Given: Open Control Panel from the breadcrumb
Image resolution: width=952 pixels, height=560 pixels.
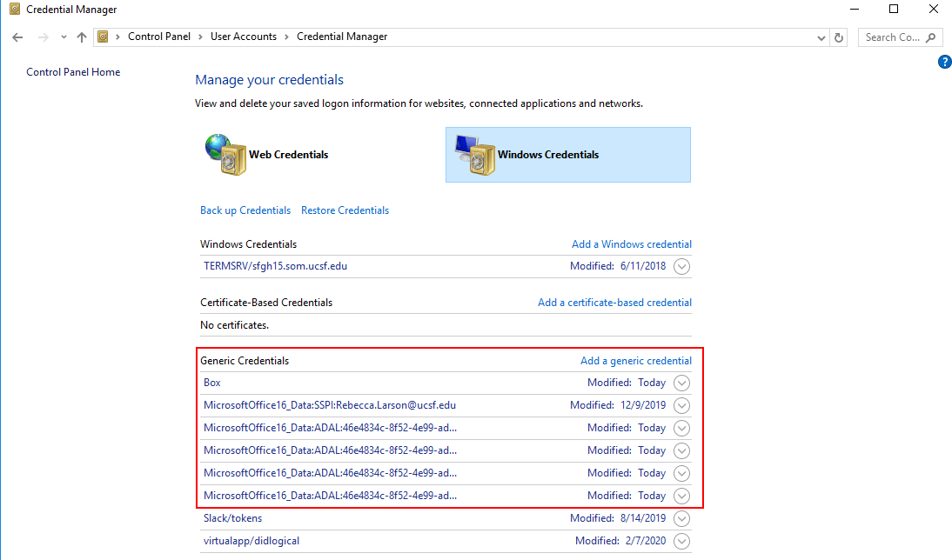Looking at the screenshot, I should (159, 37).
